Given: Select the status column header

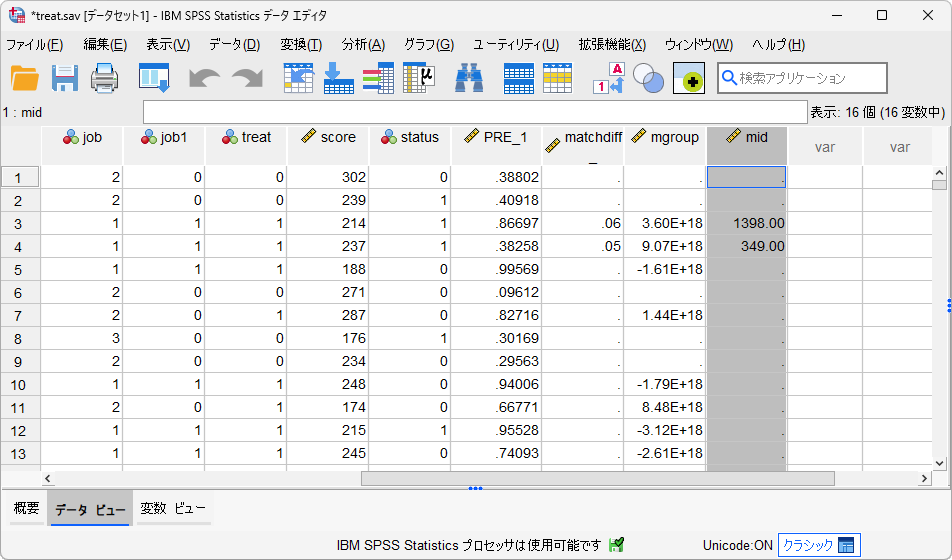Looking at the screenshot, I should coord(410,145).
